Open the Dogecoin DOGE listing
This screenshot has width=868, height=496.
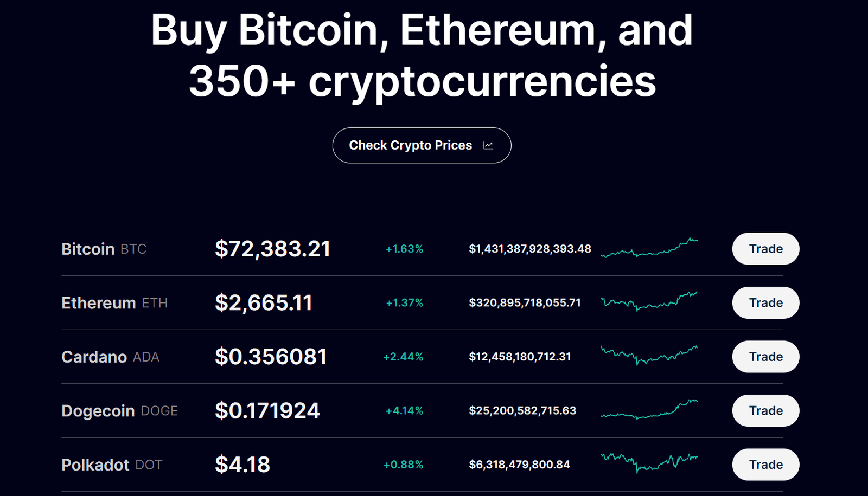pyautogui.click(x=119, y=410)
